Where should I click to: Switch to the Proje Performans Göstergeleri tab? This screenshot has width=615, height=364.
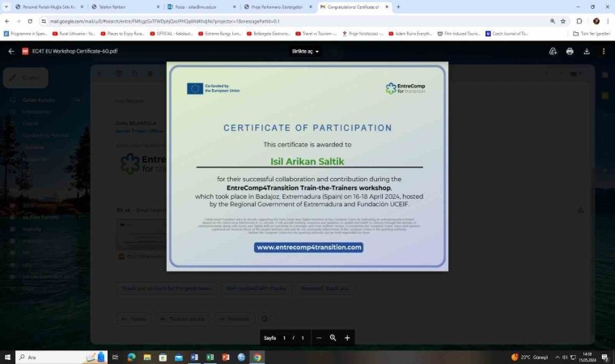275,6
